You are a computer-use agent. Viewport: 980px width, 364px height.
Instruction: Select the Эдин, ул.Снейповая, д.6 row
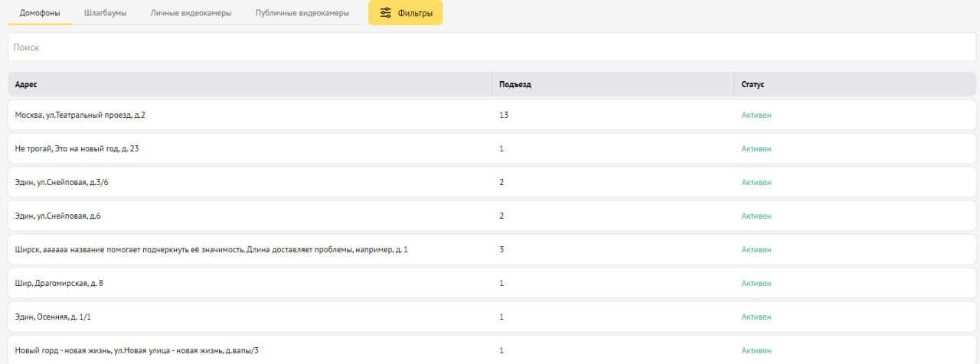[58, 216]
